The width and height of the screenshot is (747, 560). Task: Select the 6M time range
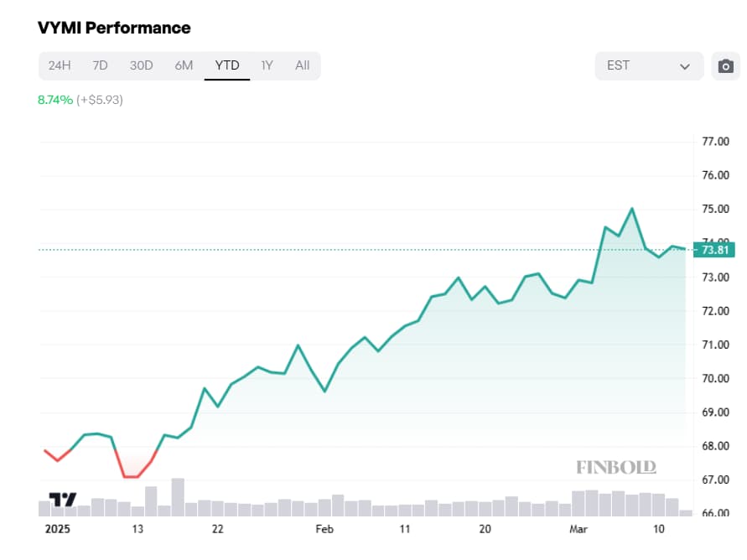click(x=184, y=65)
